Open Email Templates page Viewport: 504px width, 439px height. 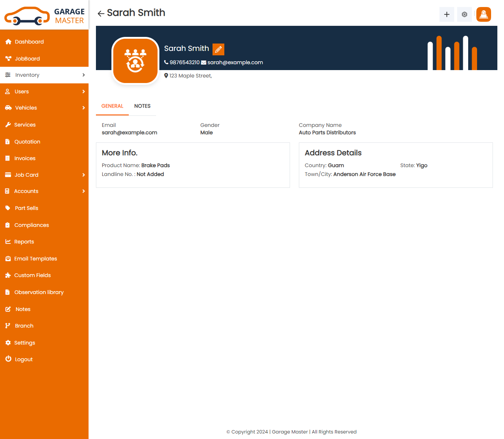pyautogui.click(x=35, y=259)
